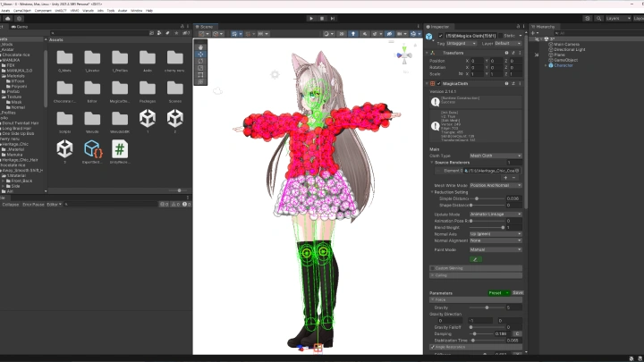Select the Transform tool in the Scene overlay
The image size is (644, 362).
[x=200, y=81]
